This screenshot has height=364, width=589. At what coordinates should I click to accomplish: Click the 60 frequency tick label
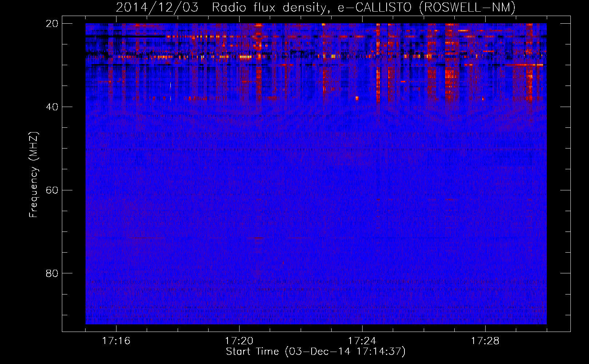click(52, 190)
